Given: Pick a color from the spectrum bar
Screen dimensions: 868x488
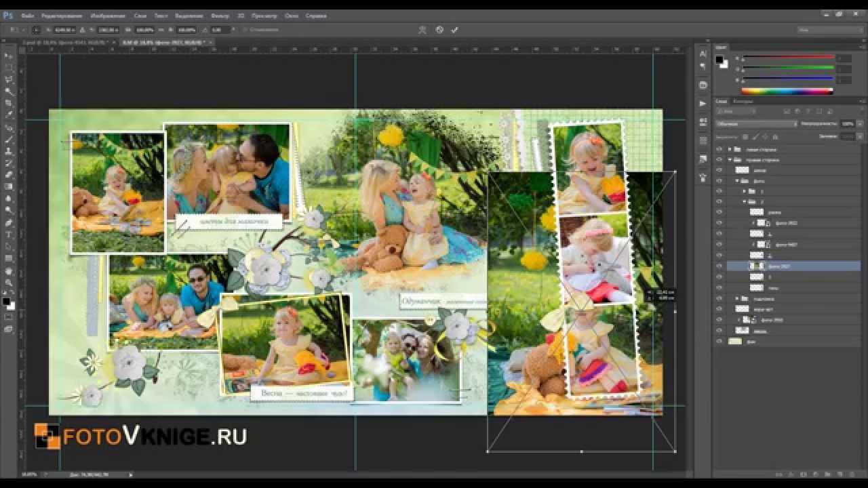Looking at the screenshot, I should point(787,90).
